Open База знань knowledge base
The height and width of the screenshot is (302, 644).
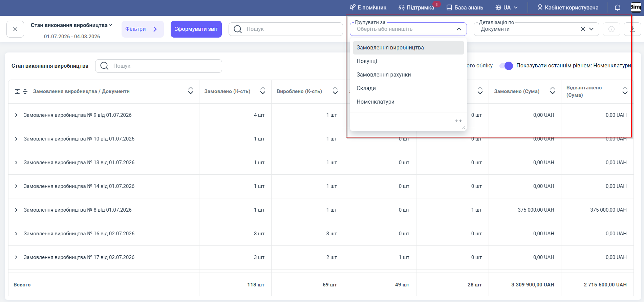(465, 7)
